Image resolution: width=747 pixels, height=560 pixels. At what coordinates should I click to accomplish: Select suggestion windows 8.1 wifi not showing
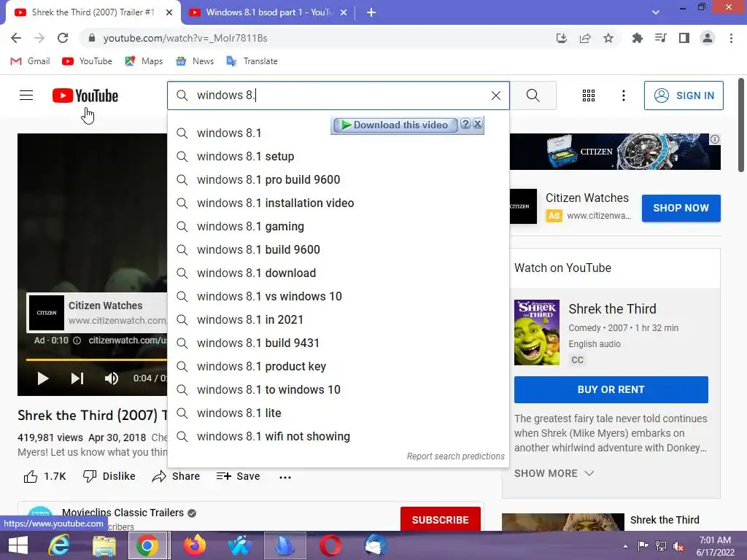click(338, 436)
